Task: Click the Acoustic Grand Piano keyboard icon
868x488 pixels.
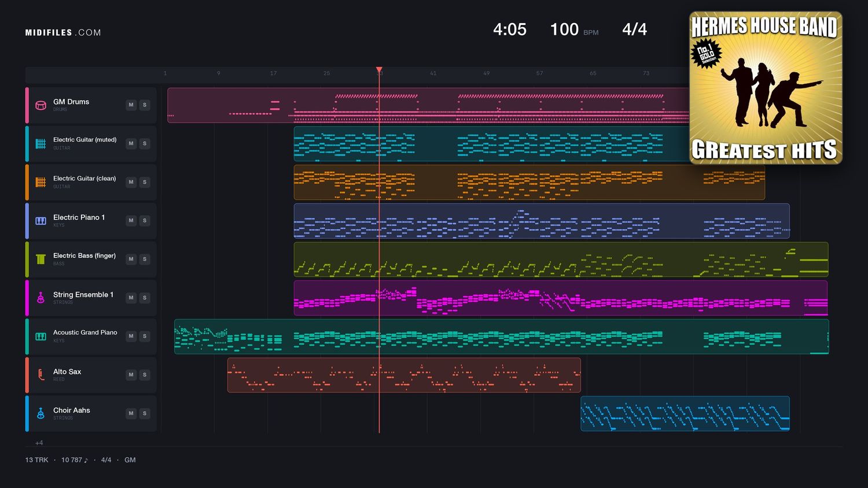Action: click(x=41, y=337)
